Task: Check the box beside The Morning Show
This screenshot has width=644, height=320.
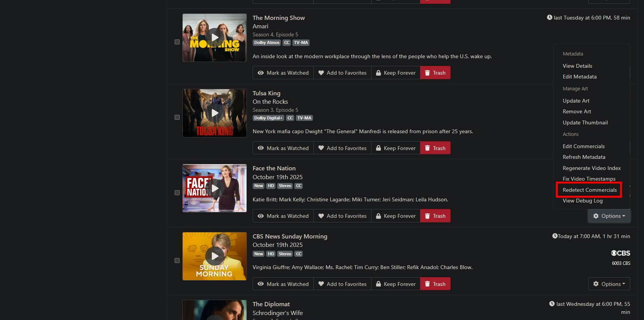Action: 177,42
